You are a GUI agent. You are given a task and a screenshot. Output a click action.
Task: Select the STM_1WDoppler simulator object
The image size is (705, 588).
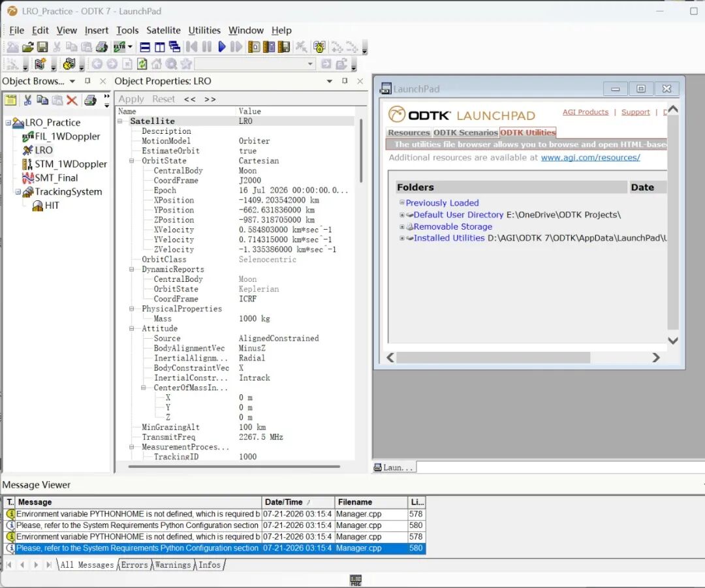click(x=70, y=164)
